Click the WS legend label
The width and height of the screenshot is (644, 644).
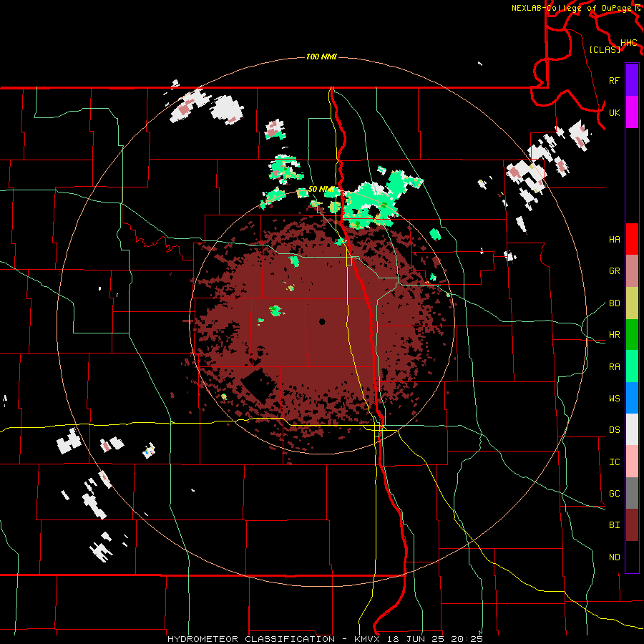pyautogui.click(x=614, y=399)
